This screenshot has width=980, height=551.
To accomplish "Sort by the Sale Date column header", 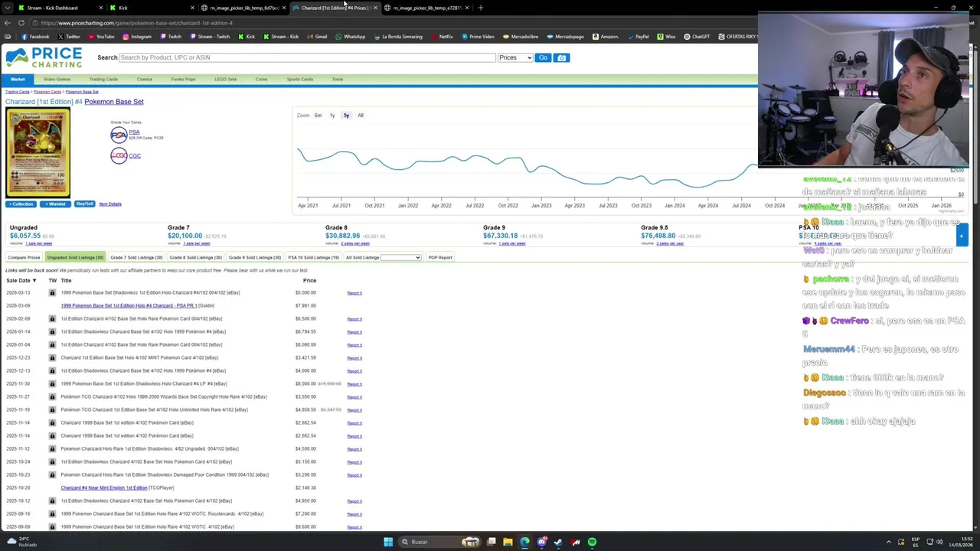I will pyautogui.click(x=21, y=281).
